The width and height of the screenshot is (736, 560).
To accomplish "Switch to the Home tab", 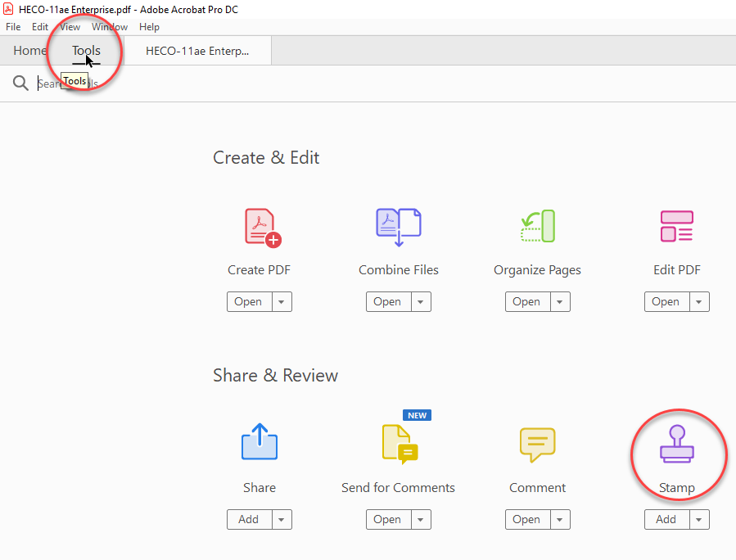I will pos(29,50).
